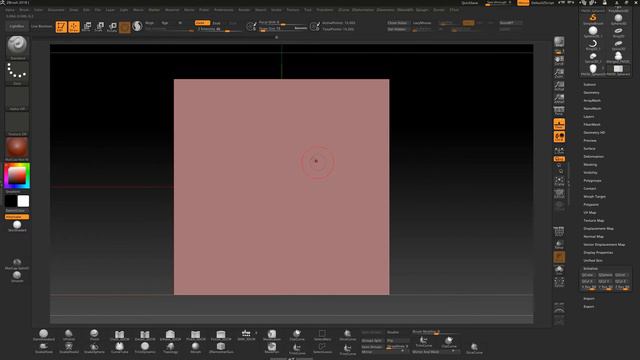Viewport: 640px width, 360px height.
Task: Click the AAHalf icon
Action: click(x=559, y=98)
